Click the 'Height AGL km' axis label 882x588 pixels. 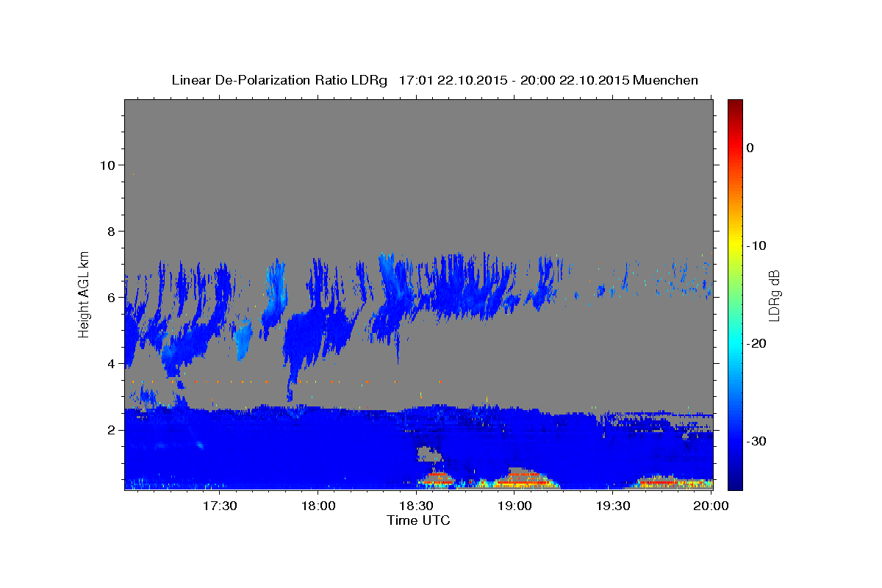84,294
